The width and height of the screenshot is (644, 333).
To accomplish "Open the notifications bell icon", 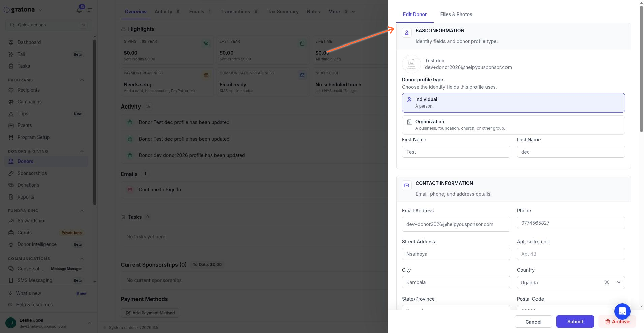I will pyautogui.click(x=79, y=10).
